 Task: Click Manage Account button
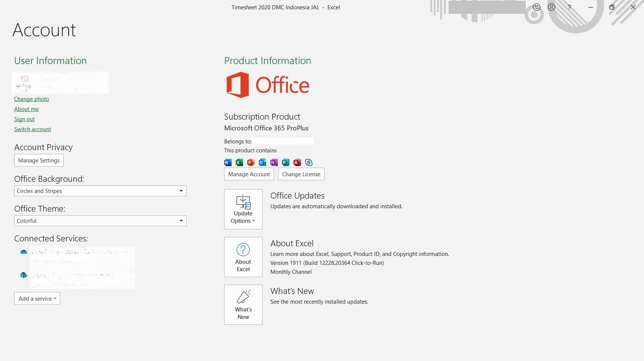click(249, 174)
